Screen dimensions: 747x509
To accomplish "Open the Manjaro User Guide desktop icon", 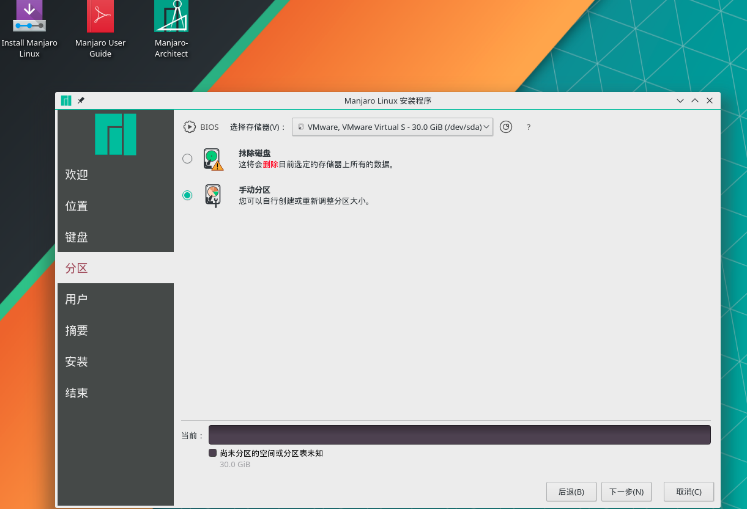I will 100,29.
